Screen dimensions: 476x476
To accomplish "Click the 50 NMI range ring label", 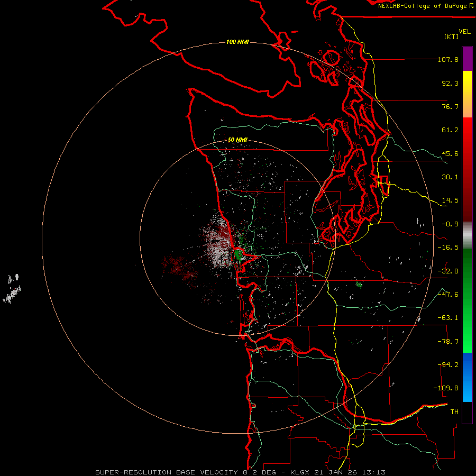I will click(x=237, y=140).
